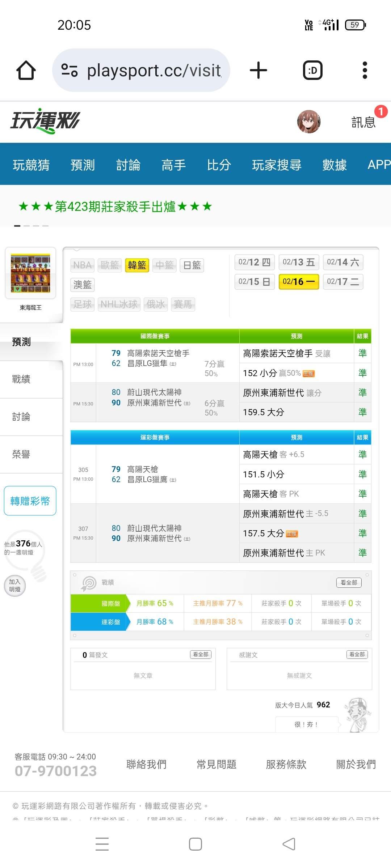Screen dimensions: 391x868
Task: Select the 中籃 league tab
Action: click(165, 265)
